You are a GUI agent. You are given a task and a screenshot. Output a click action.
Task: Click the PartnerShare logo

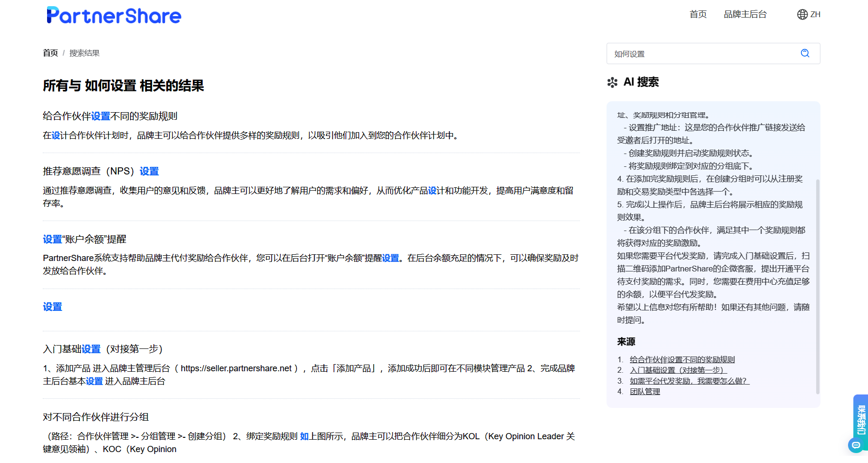(x=114, y=16)
